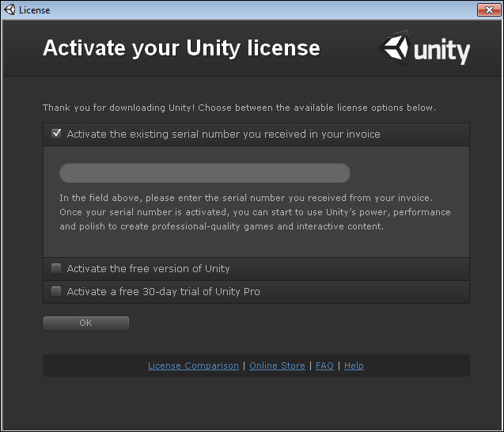Image resolution: width=504 pixels, height=432 pixels.
Task: Open the License Comparison link
Action: pyautogui.click(x=193, y=366)
